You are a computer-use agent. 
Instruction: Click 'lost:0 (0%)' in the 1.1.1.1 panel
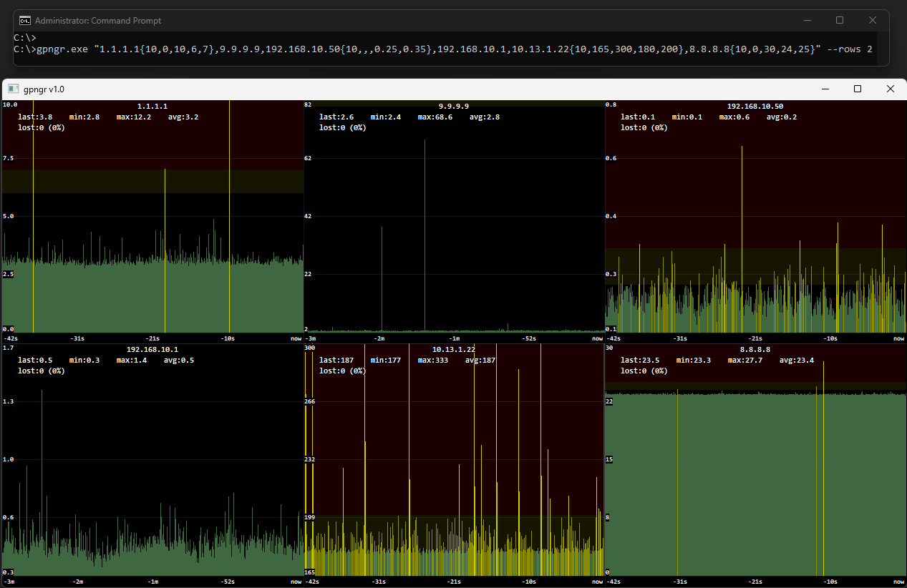coord(42,127)
